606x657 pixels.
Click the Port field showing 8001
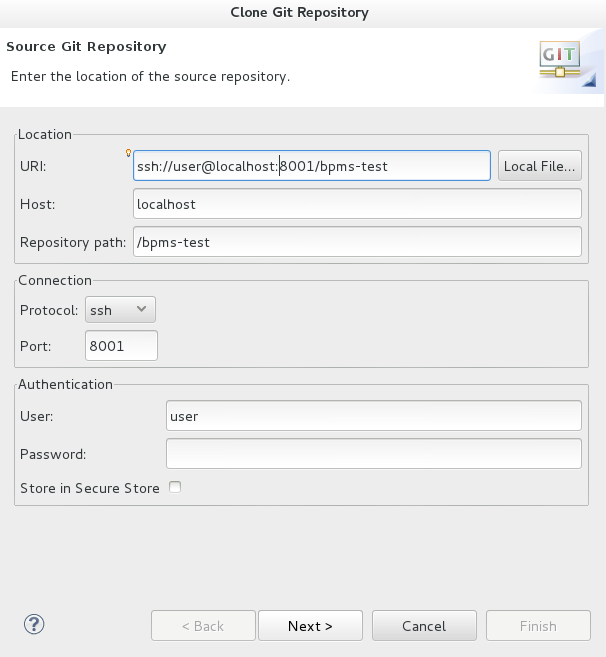point(121,346)
